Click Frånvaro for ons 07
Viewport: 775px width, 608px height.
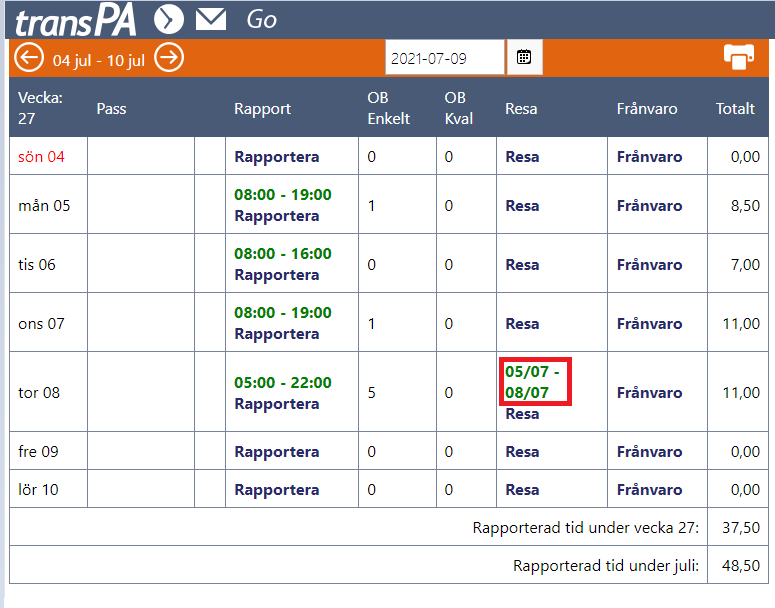pyautogui.click(x=649, y=324)
